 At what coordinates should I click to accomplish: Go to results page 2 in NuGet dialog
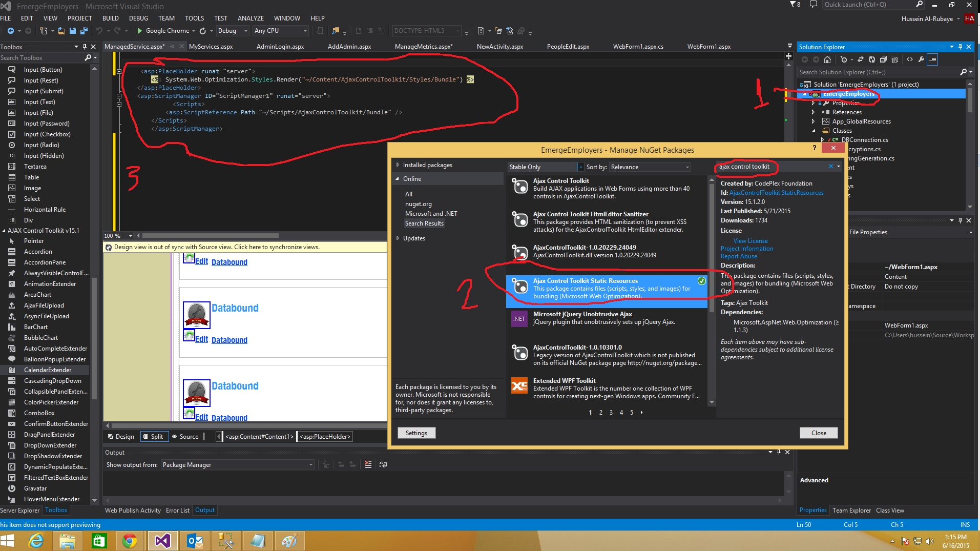tap(601, 413)
